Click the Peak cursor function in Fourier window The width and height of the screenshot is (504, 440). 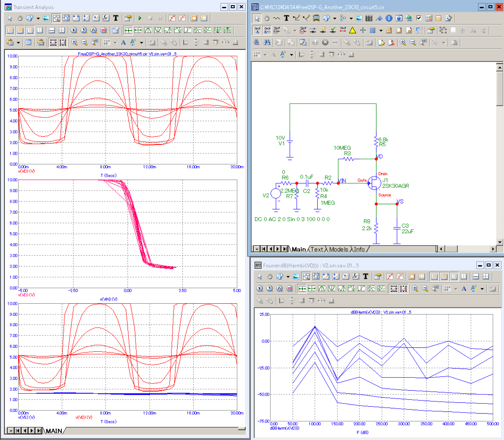pyautogui.click(x=322, y=288)
